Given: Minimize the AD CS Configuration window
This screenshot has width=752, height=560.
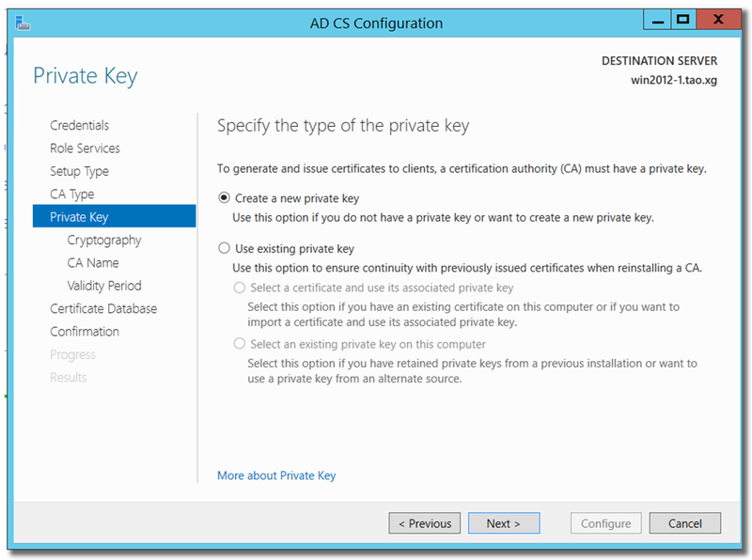Looking at the screenshot, I should click(x=657, y=19).
